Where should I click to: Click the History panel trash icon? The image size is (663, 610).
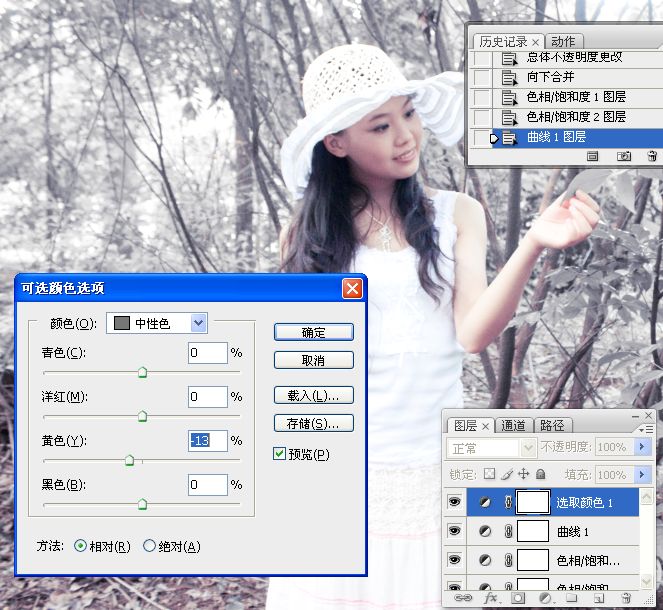[652, 156]
